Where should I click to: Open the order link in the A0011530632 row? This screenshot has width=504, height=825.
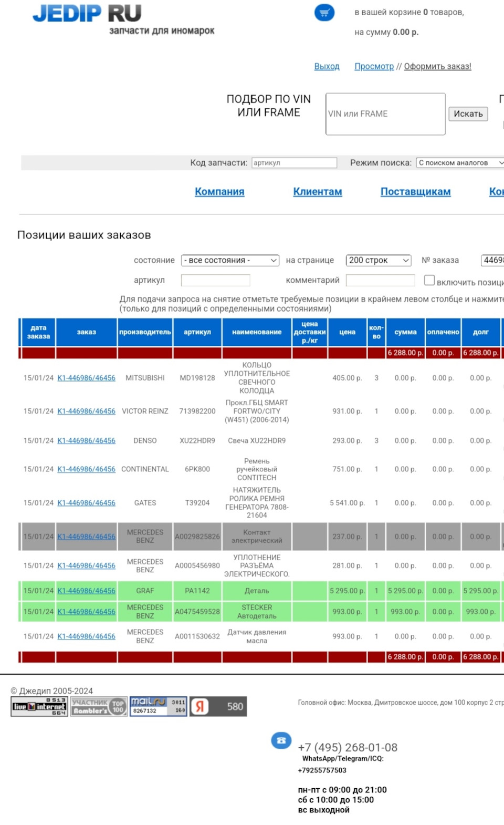[86, 636]
